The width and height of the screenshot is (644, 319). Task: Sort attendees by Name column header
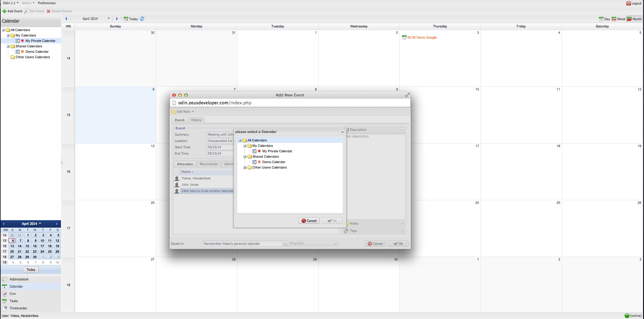pyautogui.click(x=207, y=172)
